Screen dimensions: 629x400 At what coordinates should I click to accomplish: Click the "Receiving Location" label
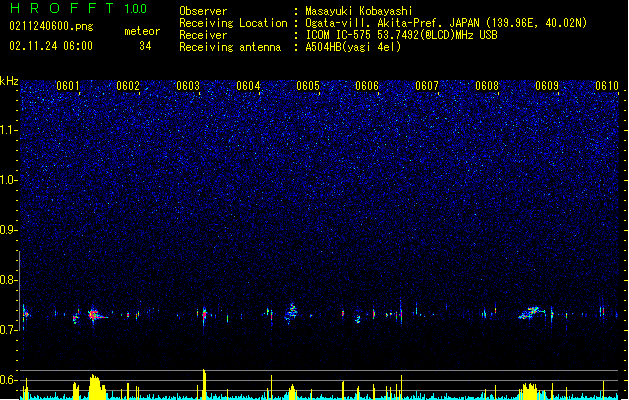tap(233, 23)
